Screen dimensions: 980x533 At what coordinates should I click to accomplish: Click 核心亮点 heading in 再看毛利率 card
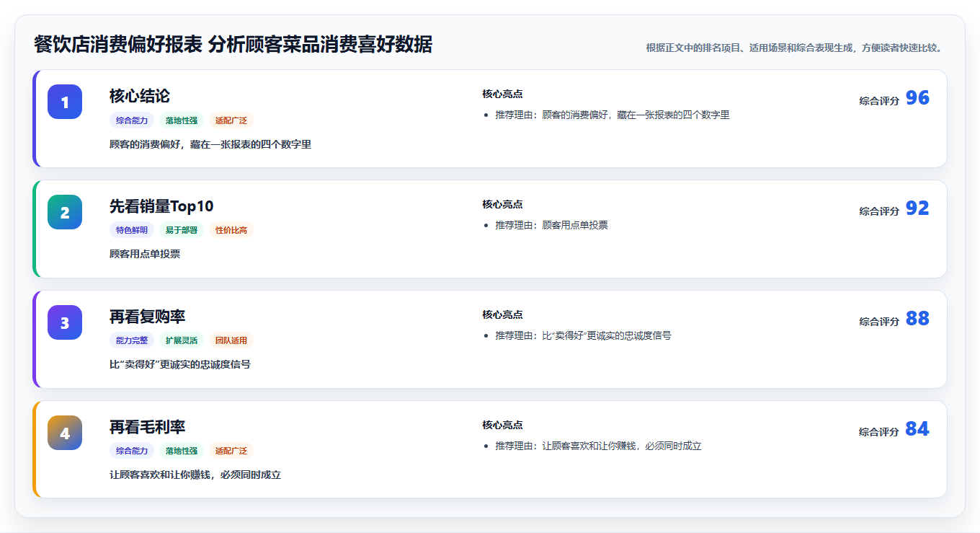tap(502, 425)
